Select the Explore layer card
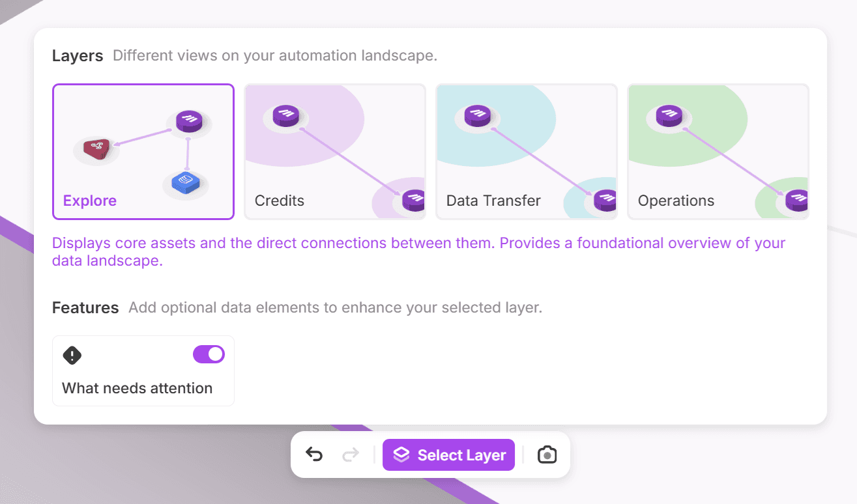 (143, 151)
